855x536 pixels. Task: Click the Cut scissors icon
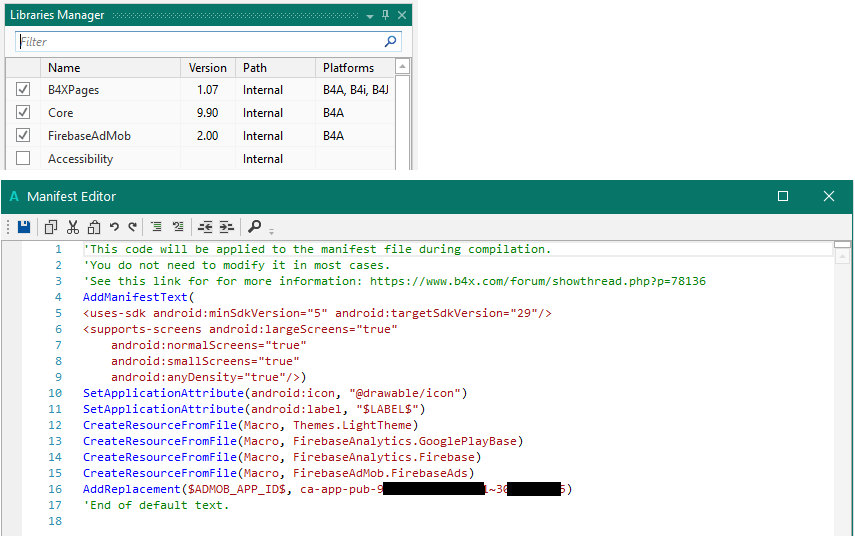tap(73, 227)
